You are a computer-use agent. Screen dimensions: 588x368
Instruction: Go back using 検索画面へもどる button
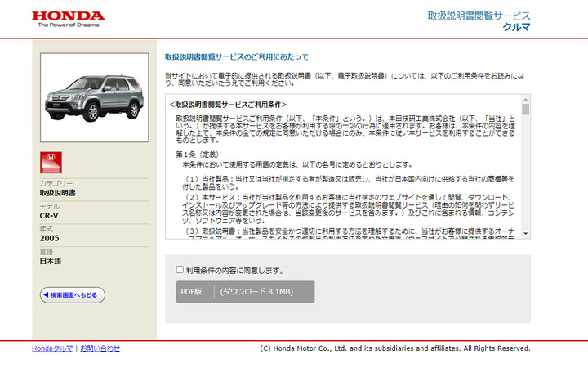pos(73,295)
